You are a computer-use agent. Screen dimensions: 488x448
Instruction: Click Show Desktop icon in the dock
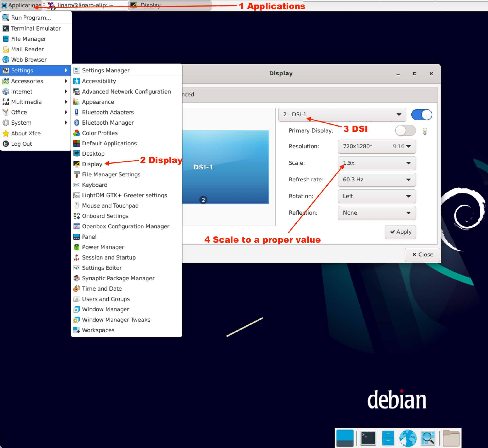[345, 438]
